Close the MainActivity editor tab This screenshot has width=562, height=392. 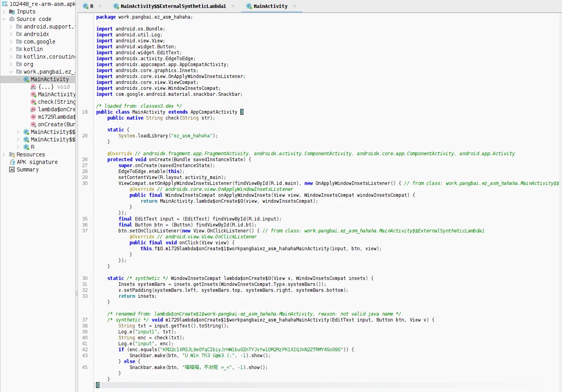click(295, 6)
